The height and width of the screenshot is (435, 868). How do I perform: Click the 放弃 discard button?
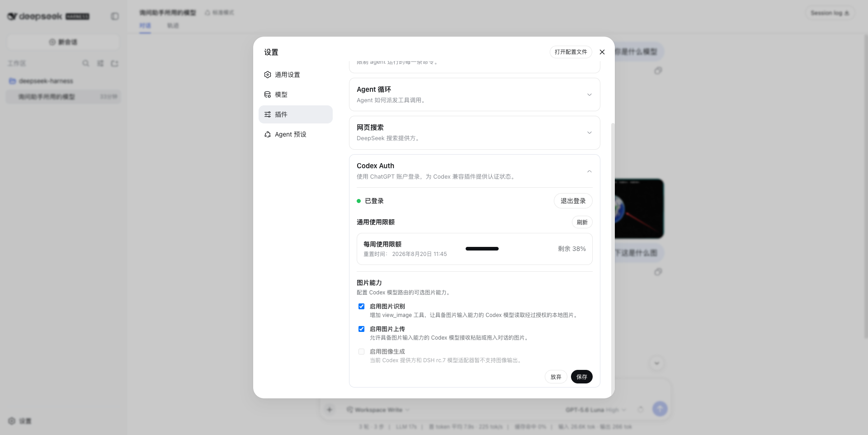[556, 377]
